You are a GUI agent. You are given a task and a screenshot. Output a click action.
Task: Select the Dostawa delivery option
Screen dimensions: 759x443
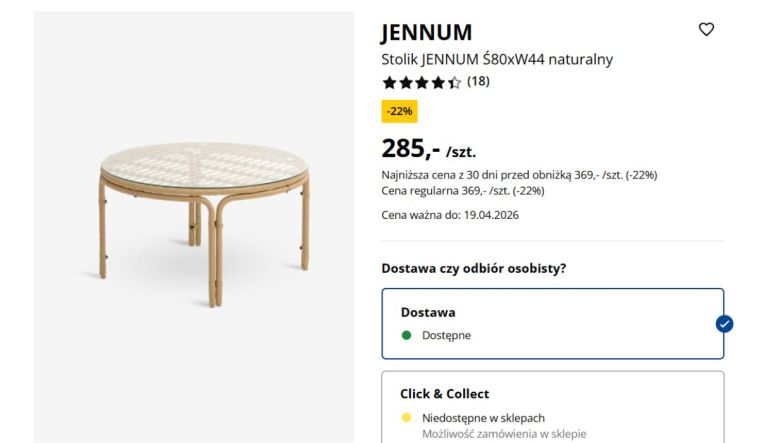click(x=552, y=323)
